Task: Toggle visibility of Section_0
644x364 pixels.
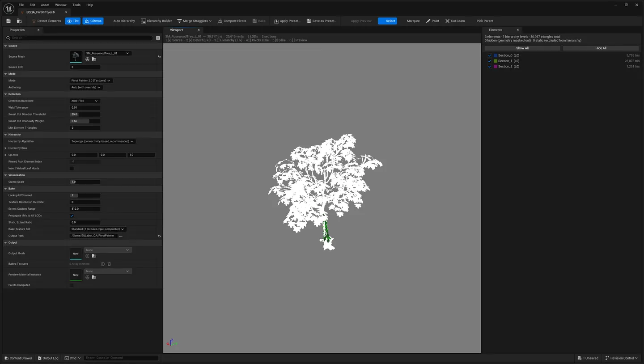Action: click(490, 55)
